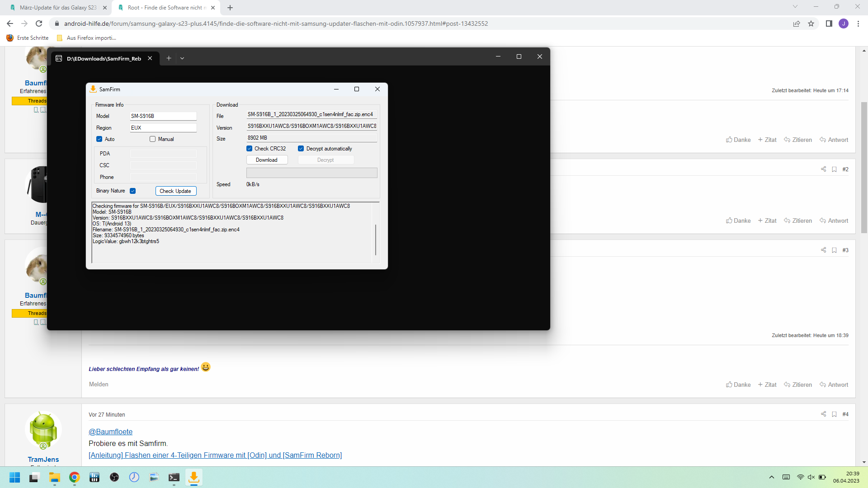Toggle Check CRC32 checkbox
Screen dimensions: 868x488
(250, 149)
